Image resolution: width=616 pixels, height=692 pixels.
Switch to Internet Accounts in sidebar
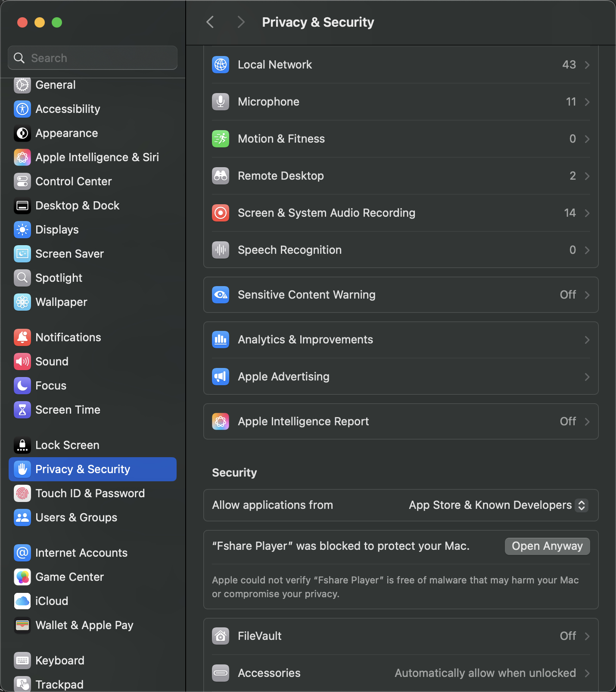93,553
